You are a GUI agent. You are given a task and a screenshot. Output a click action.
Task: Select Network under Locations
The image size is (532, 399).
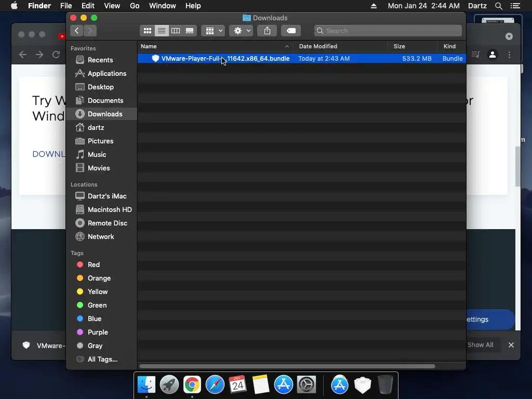pyautogui.click(x=101, y=237)
